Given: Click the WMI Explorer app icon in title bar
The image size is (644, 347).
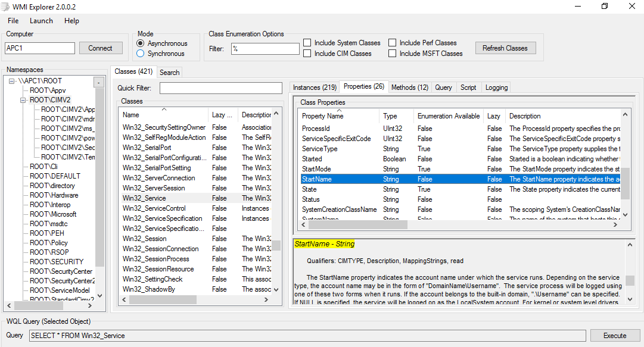Looking at the screenshot, I should point(5,7).
